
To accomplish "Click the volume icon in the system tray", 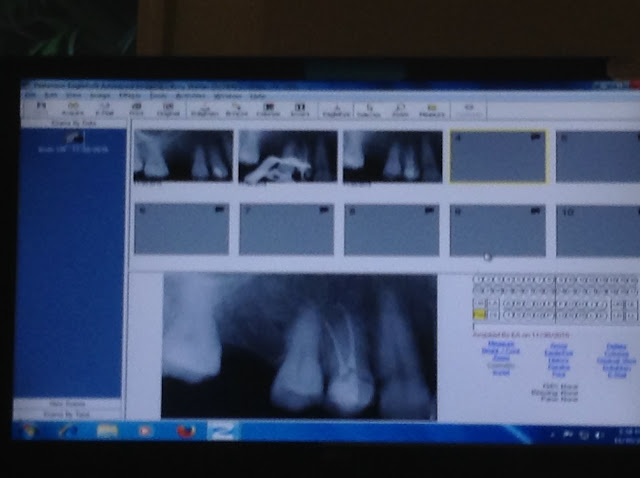I will (x=599, y=436).
